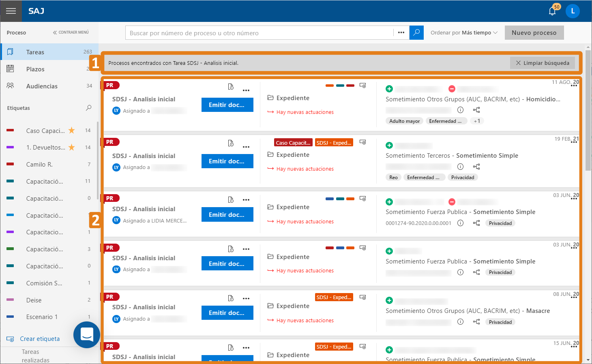Open more options on Masacre task card
This screenshot has width=592, height=364.
pos(246,298)
